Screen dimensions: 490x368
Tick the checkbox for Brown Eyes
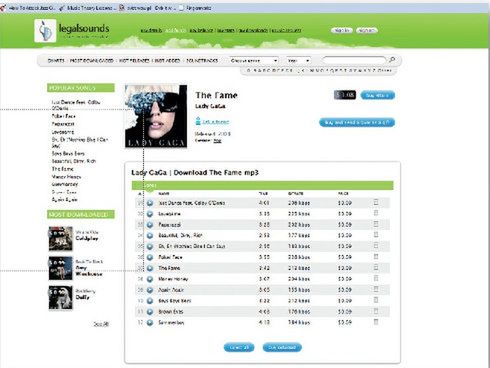coord(376,311)
